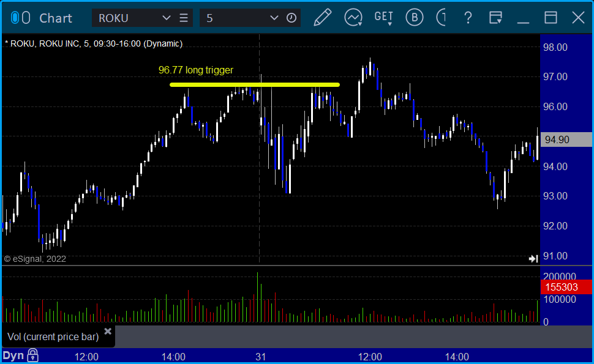Select the yellow trigger line on chart
The image size is (594, 364).
tap(255, 85)
